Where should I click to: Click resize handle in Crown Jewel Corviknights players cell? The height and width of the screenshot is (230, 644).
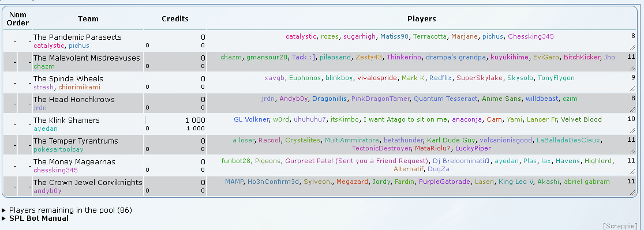coord(632,193)
